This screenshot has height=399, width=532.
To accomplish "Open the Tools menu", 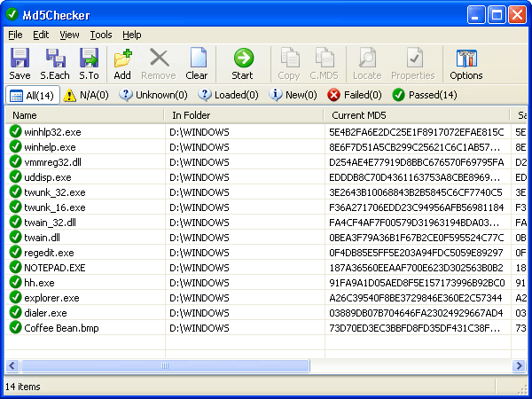I will click(x=101, y=35).
